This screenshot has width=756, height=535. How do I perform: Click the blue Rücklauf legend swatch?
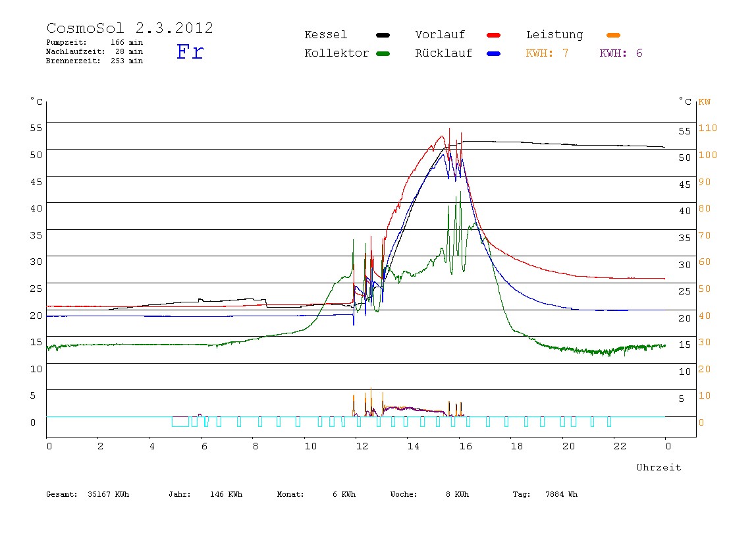[494, 53]
